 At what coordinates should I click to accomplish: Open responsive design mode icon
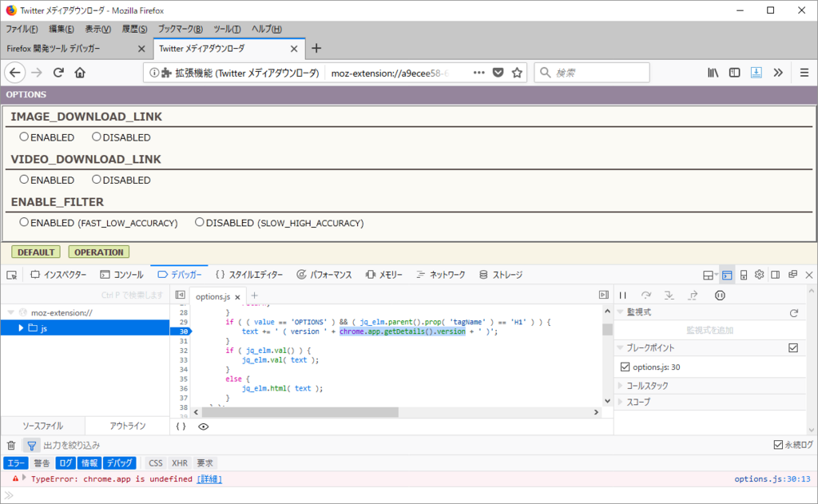[744, 275]
